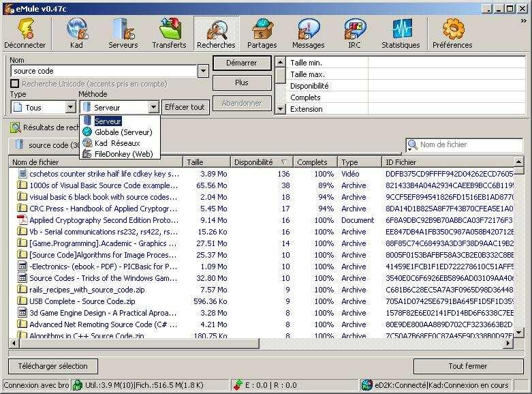Viewport: 532px width, 394px height.
Task: Choose Serveur in the method list
Action: tap(119, 121)
